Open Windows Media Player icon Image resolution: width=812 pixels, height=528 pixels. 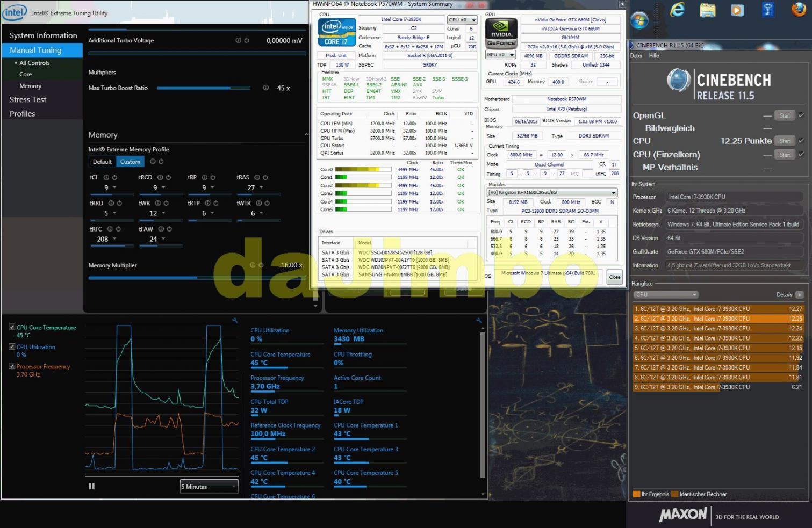tap(737, 10)
